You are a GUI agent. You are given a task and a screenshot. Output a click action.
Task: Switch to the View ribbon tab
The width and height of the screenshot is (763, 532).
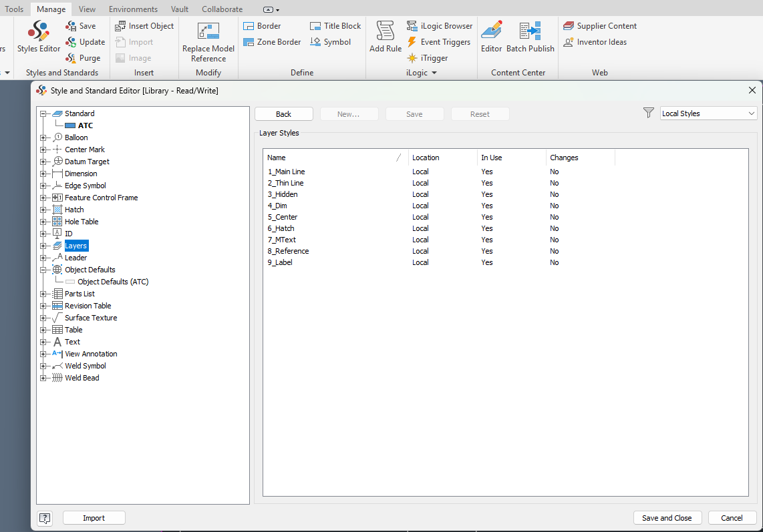[87, 9]
